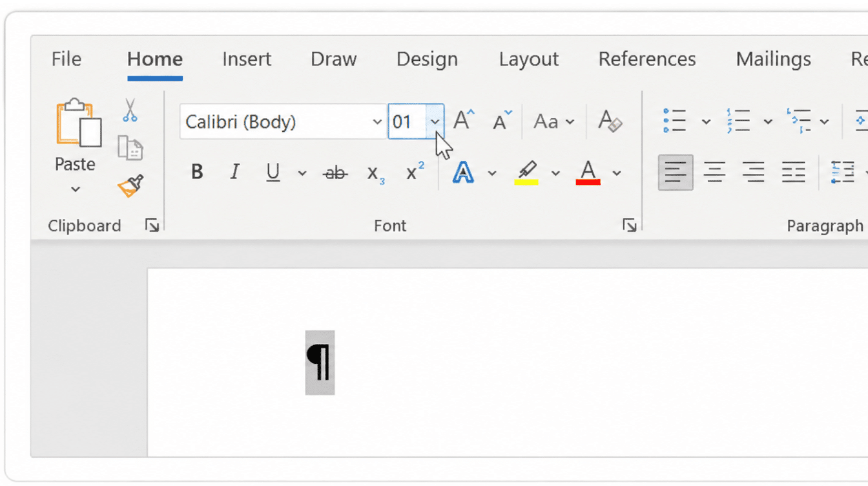This screenshot has width=868, height=486.
Task: Click the Multilevel List icon
Action: coord(800,121)
